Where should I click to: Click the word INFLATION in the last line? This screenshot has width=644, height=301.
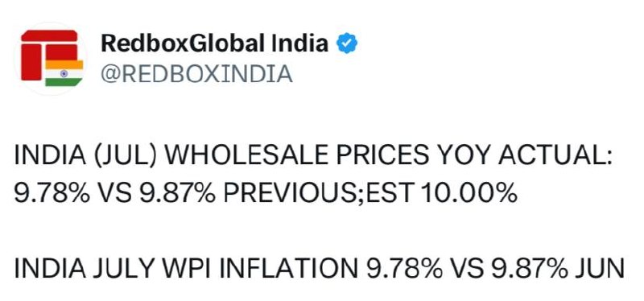coord(289,269)
